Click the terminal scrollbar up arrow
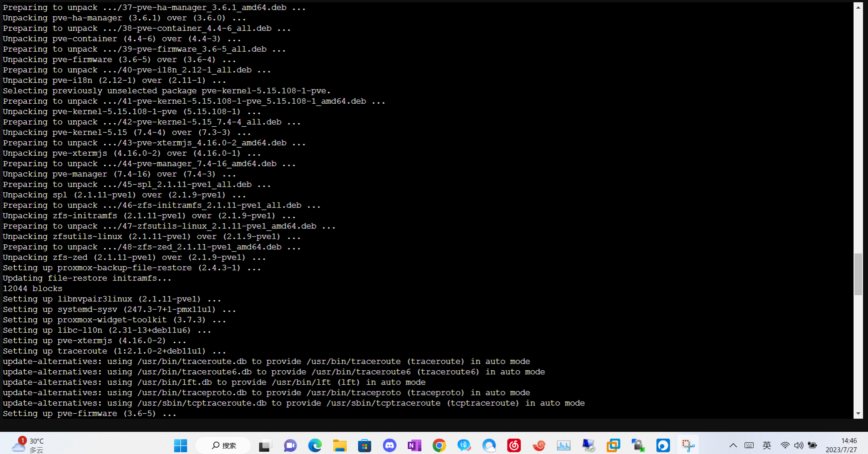868x454 pixels. tap(858, 7)
